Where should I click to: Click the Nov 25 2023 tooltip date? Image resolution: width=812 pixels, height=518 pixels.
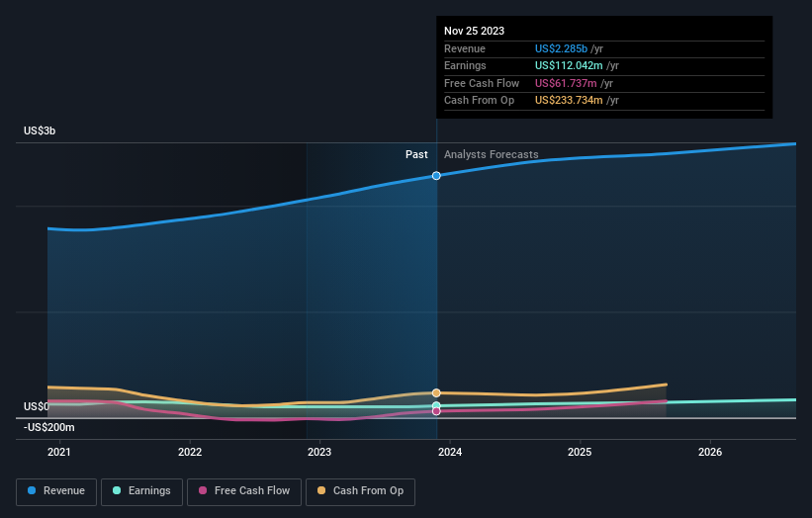[x=474, y=31]
